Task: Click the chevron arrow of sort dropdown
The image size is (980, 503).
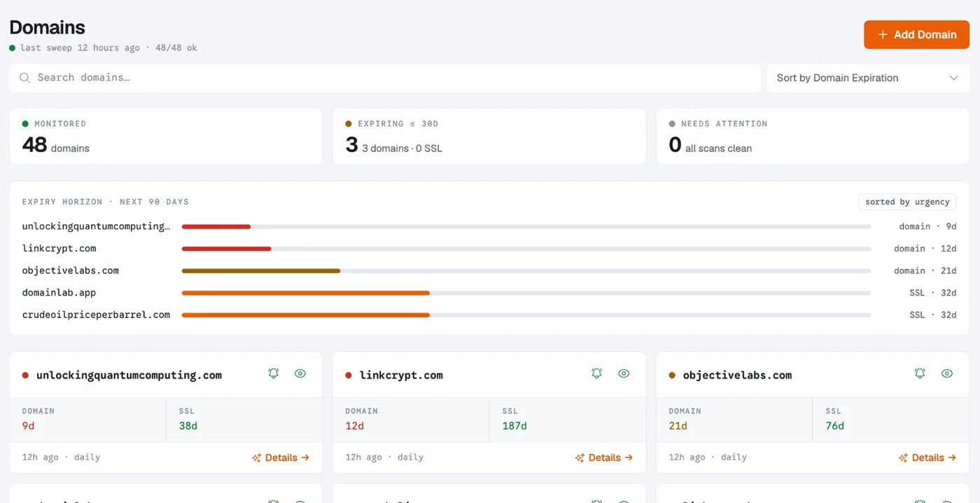Action: (x=953, y=78)
